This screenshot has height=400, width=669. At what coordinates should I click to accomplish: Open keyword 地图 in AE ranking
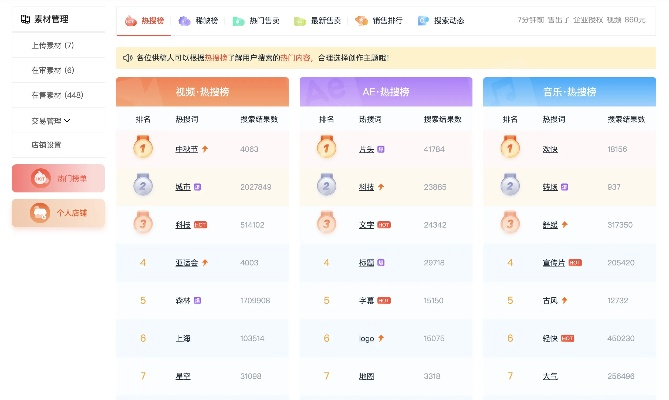tap(366, 376)
